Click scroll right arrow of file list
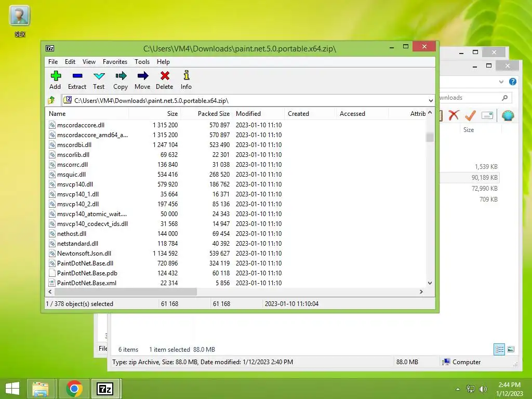The height and width of the screenshot is (399, 532). coord(421,292)
